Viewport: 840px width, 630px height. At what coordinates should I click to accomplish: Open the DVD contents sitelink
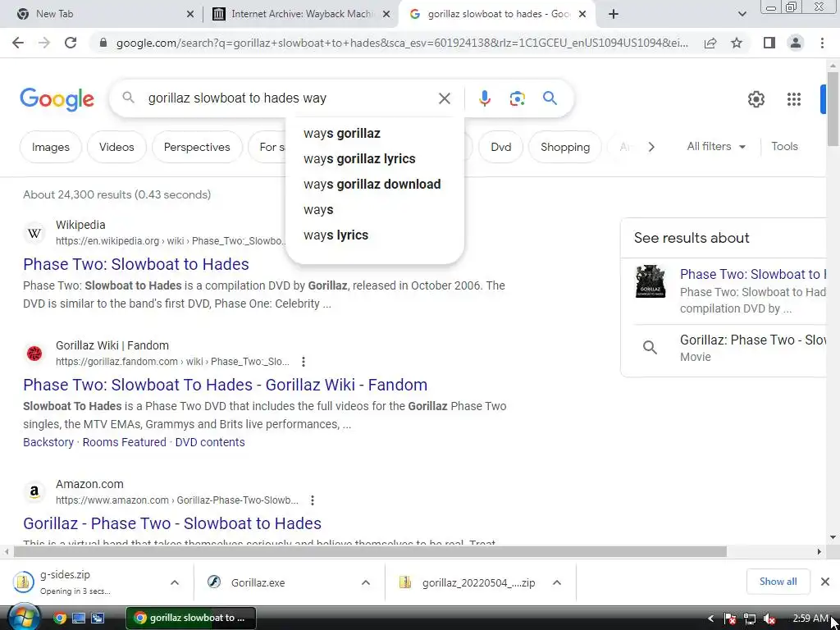tap(210, 442)
